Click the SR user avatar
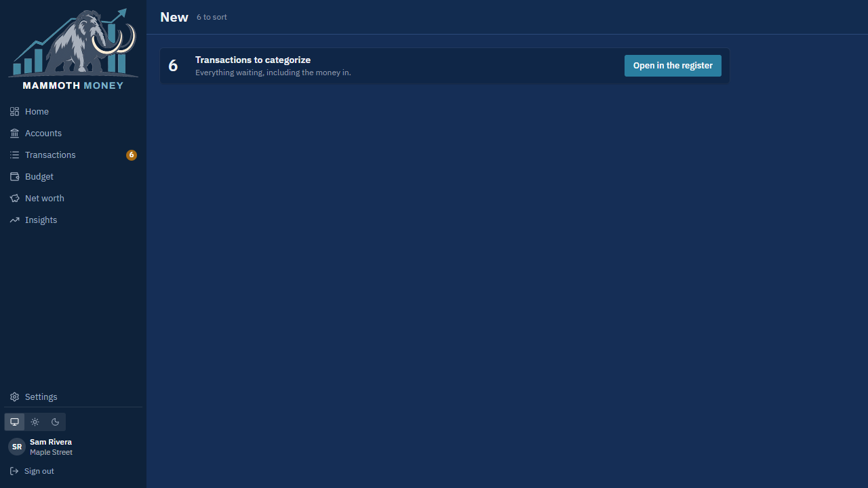The height and width of the screenshot is (488, 868). tap(17, 447)
